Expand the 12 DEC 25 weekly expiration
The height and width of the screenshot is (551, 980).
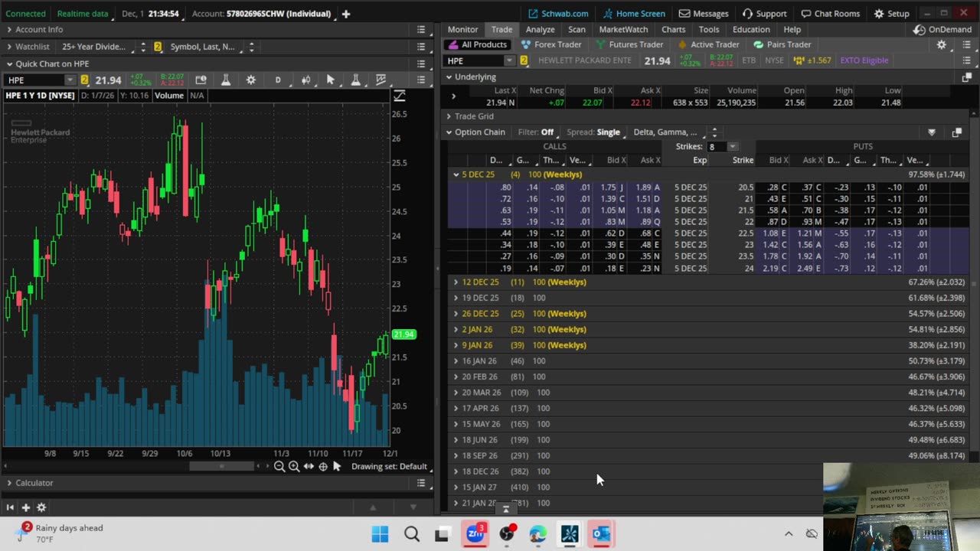(x=456, y=282)
